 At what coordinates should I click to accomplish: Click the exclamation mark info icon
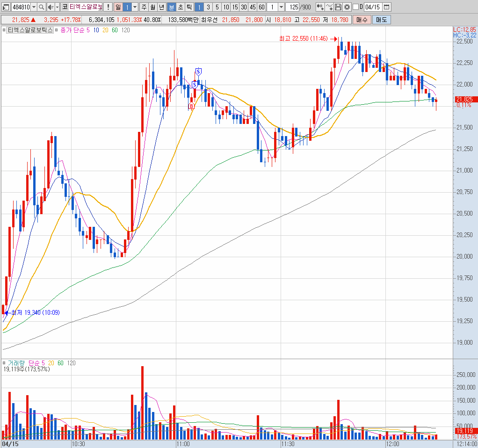108,7
